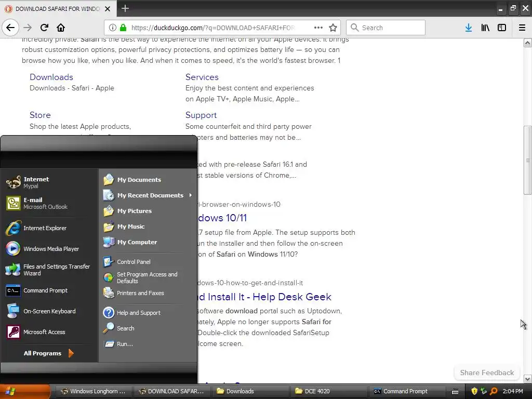Open a new browser tab
This screenshot has height=399, width=532.
(x=125, y=8)
